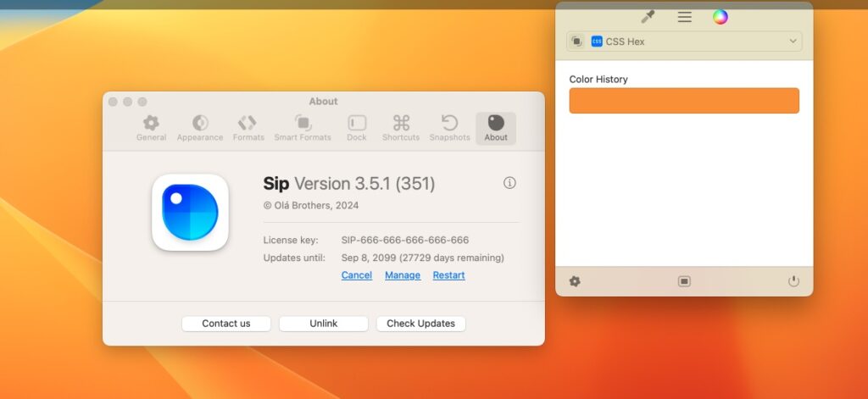The width and height of the screenshot is (868, 399).
Task: Open the Dock preferences tab
Action: click(x=357, y=129)
